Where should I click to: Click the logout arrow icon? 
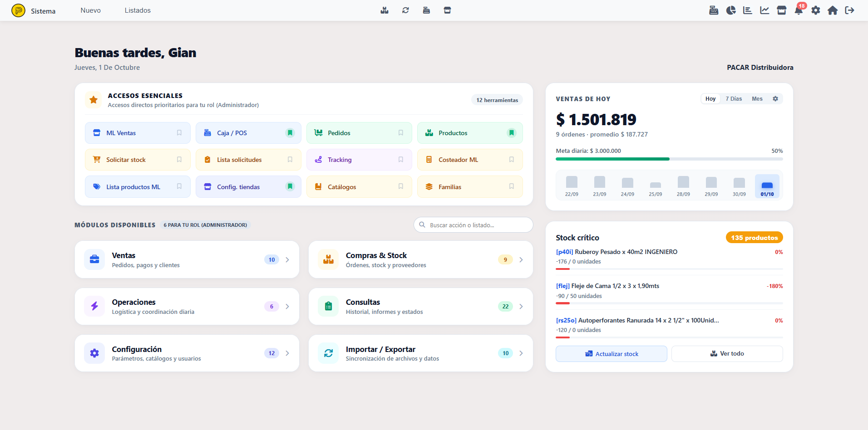point(849,10)
